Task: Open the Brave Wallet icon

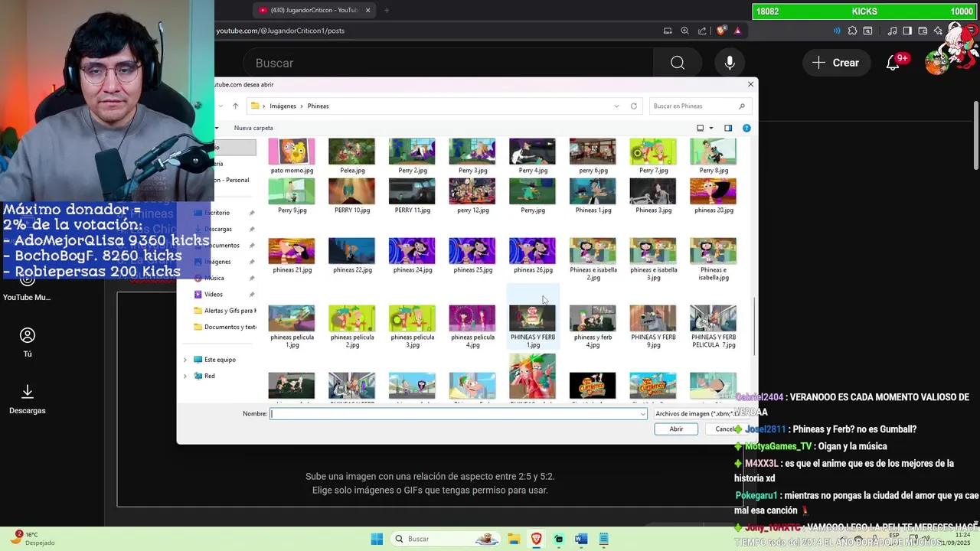Action: (x=923, y=31)
